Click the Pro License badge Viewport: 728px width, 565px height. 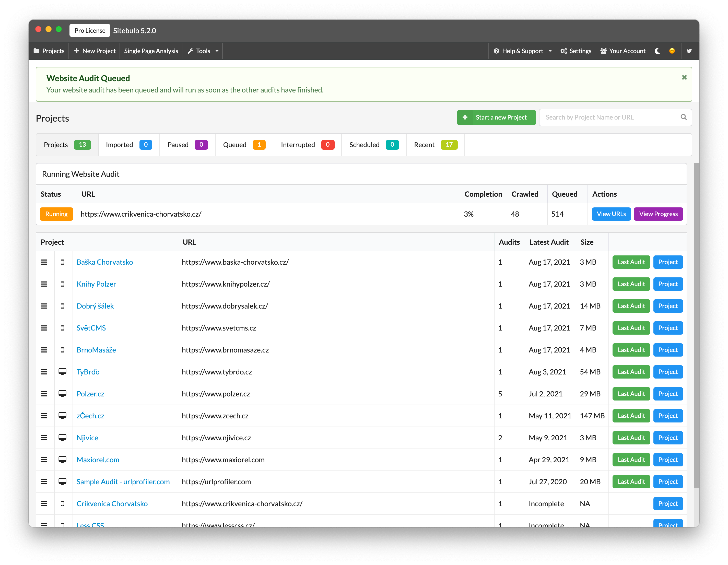point(90,30)
